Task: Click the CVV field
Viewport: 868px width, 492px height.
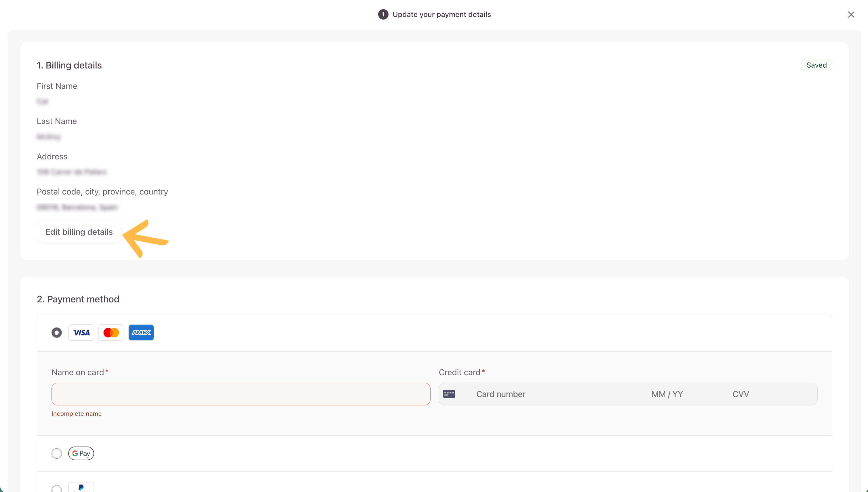Action: [x=740, y=394]
